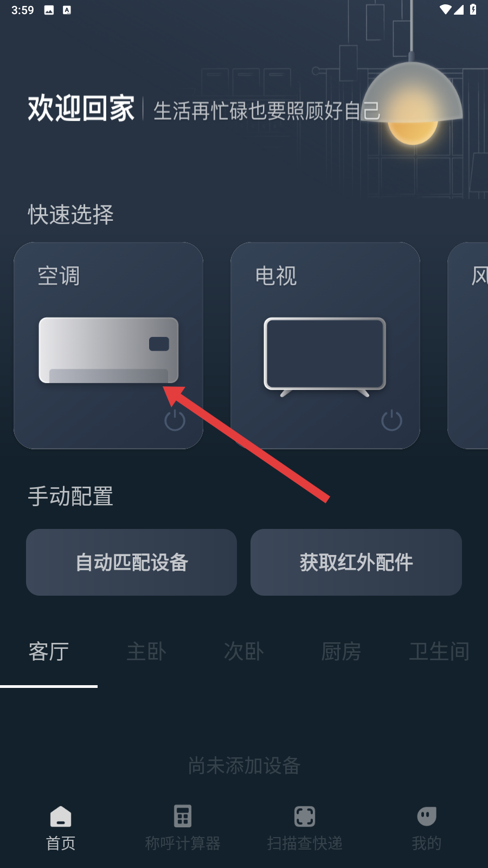
Task: Tap the pendant lamp illustration
Action: click(413, 103)
